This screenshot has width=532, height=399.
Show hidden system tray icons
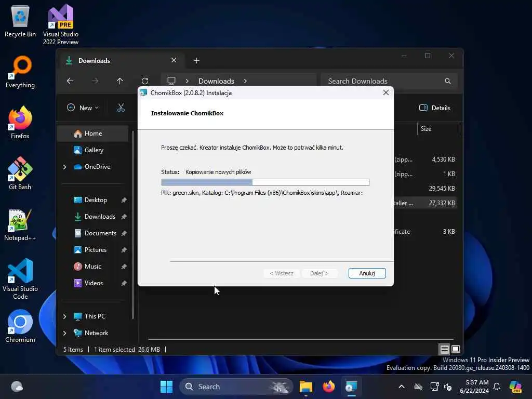(x=402, y=387)
